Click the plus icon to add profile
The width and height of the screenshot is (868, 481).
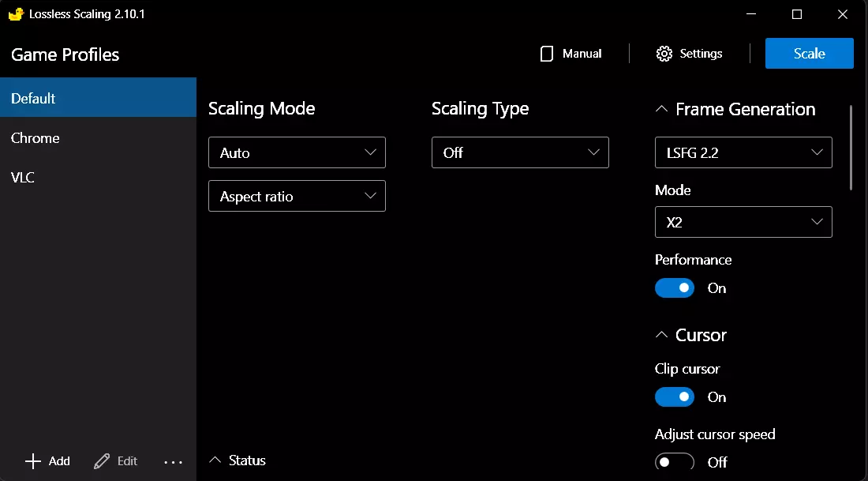[33, 461]
